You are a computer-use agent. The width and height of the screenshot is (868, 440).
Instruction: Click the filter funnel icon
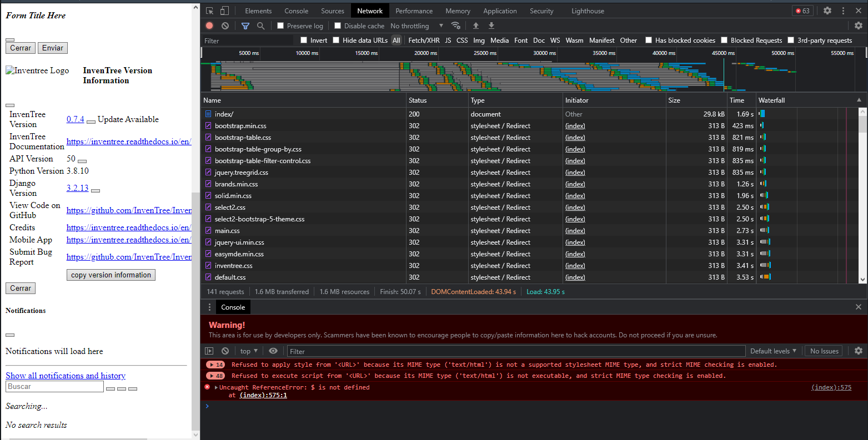pos(245,26)
